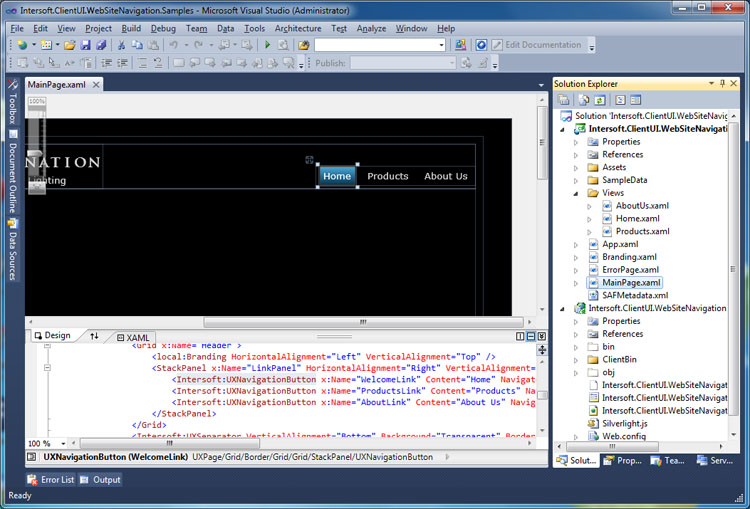The width and height of the screenshot is (750, 509).
Task: Click the Redo arrow icon
Action: 199,45
